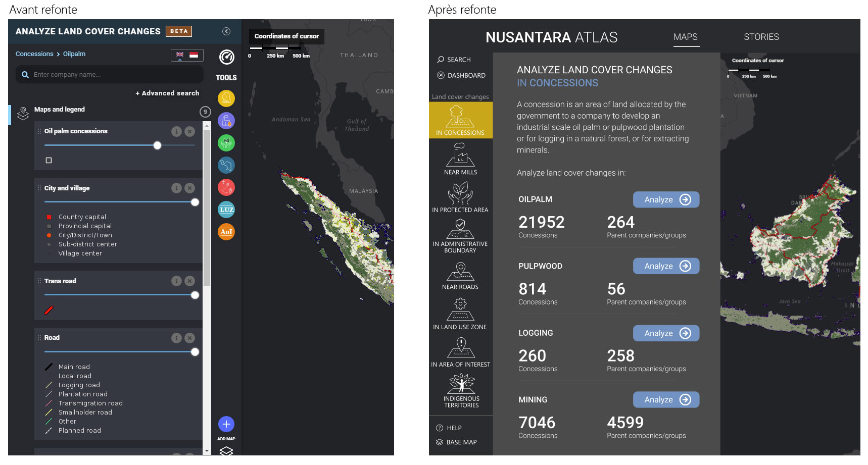Open Near Mills sidebar item
Screen dimensions: 868x465
point(460,159)
